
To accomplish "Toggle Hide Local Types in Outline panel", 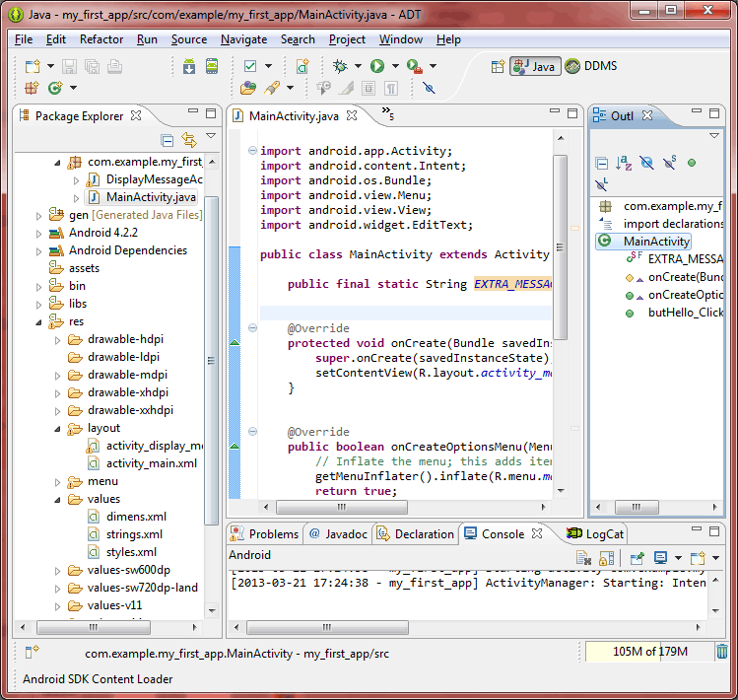I will (601, 184).
